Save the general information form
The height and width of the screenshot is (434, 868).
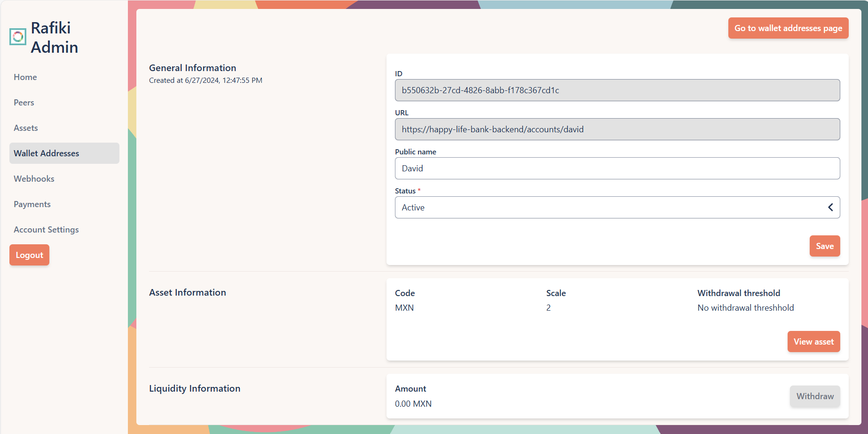coord(824,246)
